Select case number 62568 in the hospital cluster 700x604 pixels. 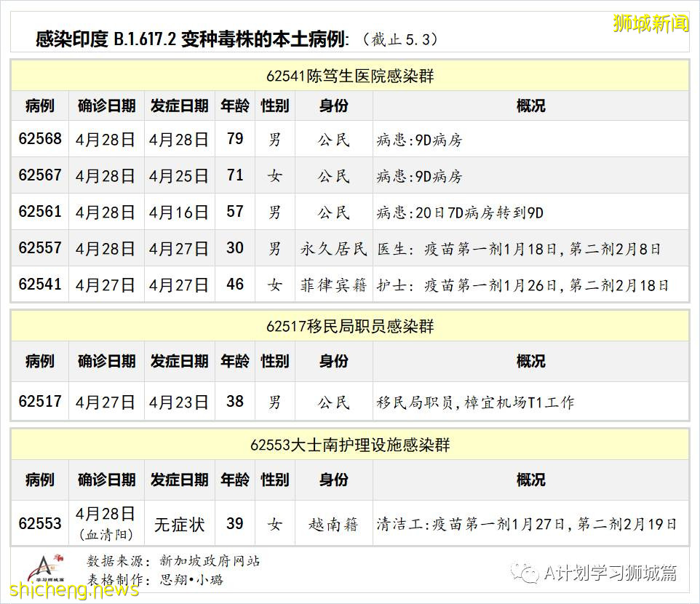coord(40,139)
